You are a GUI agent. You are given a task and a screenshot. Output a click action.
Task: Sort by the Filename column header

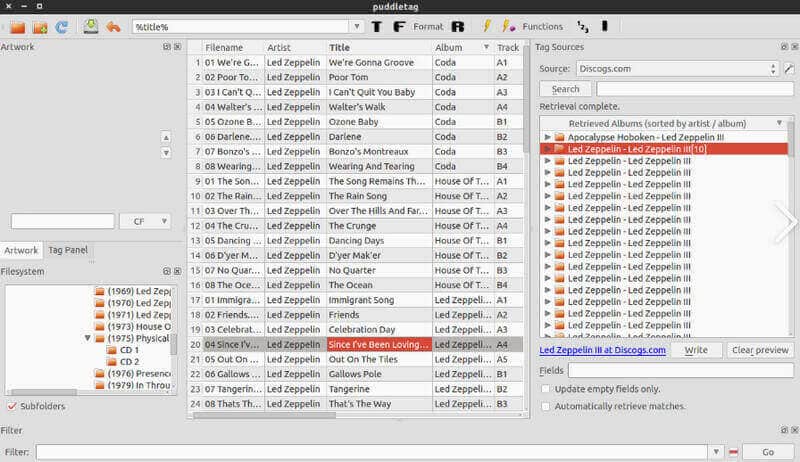click(x=233, y=47)
